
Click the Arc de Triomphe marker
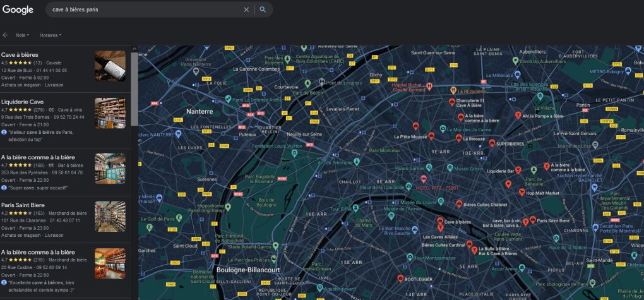357,162
